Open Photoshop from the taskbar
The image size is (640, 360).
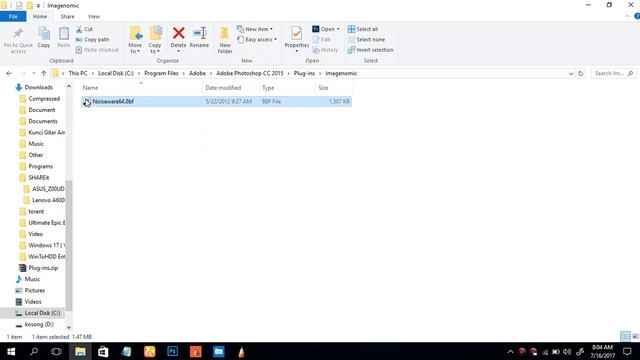[x=173, y=351]
